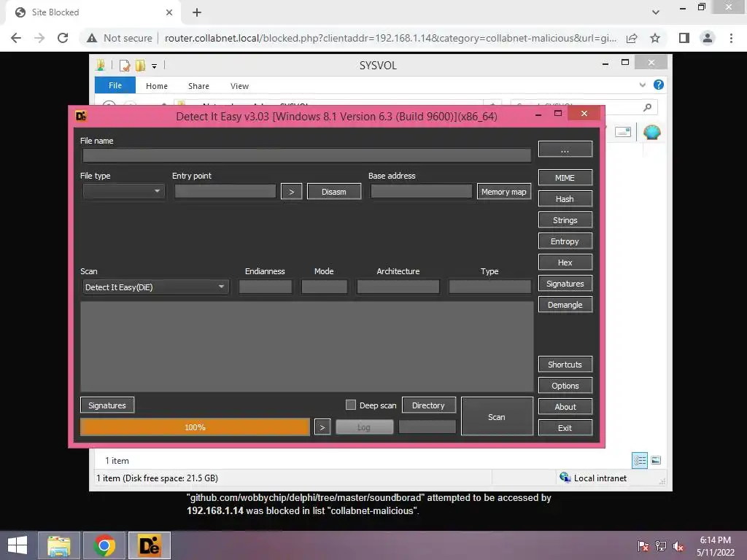Click New folder icon in SYSVOL quick access toolbar
Screen dimensions: 747x560
click(x=140, y=65)
